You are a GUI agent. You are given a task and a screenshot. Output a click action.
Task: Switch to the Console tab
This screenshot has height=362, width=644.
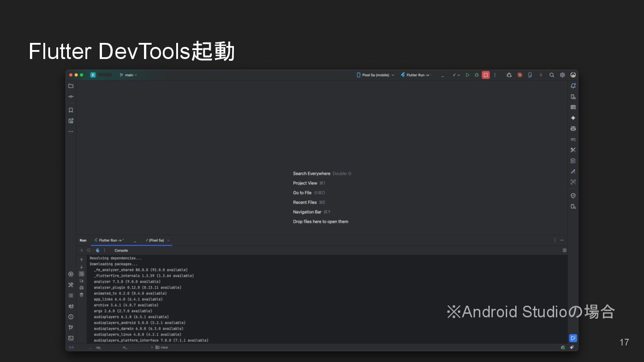click(121, 251)
